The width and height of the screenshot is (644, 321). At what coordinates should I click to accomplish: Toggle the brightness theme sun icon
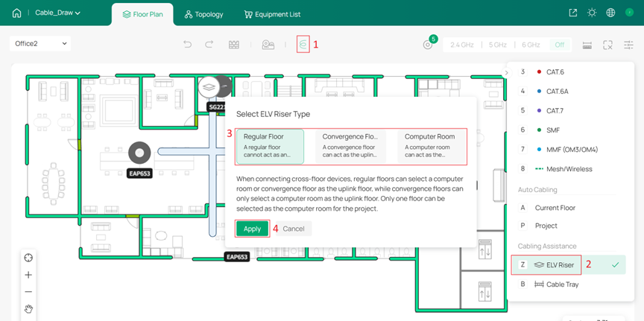[592, 13]
